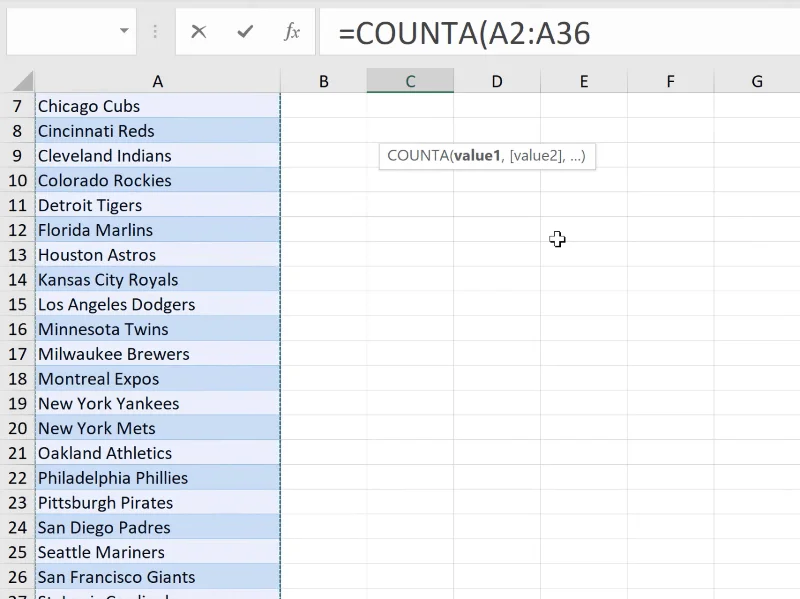
Task: Click the Colorado Rockies cell
Action: [158, 181]
